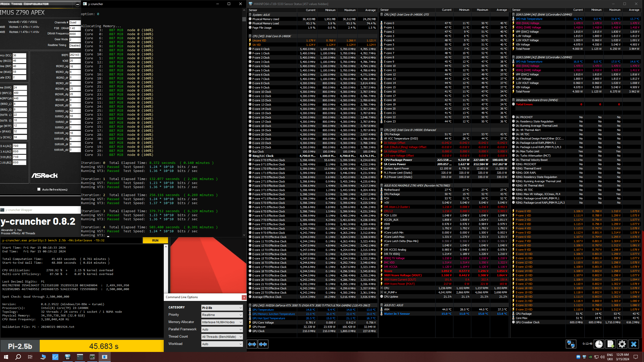
Task: Open the network tray icon
Action: click(x=596, y=357)
